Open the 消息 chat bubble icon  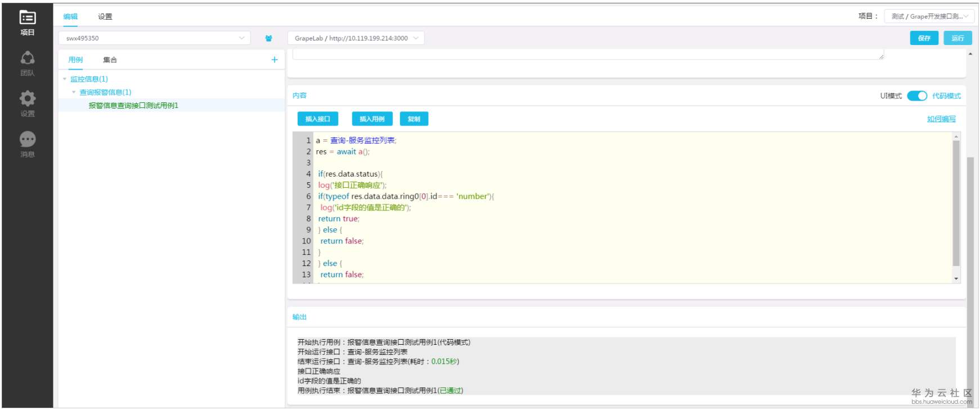(x=27, y=145)
